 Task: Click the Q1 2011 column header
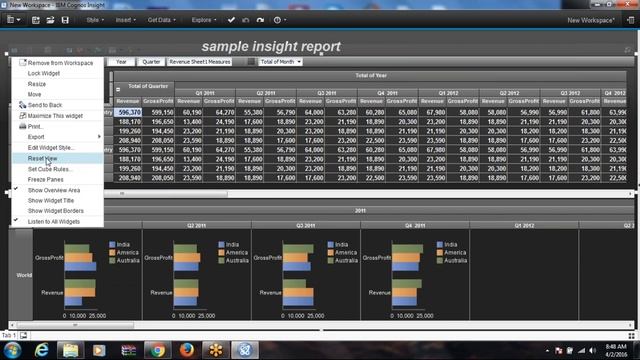tap(205, 93)
